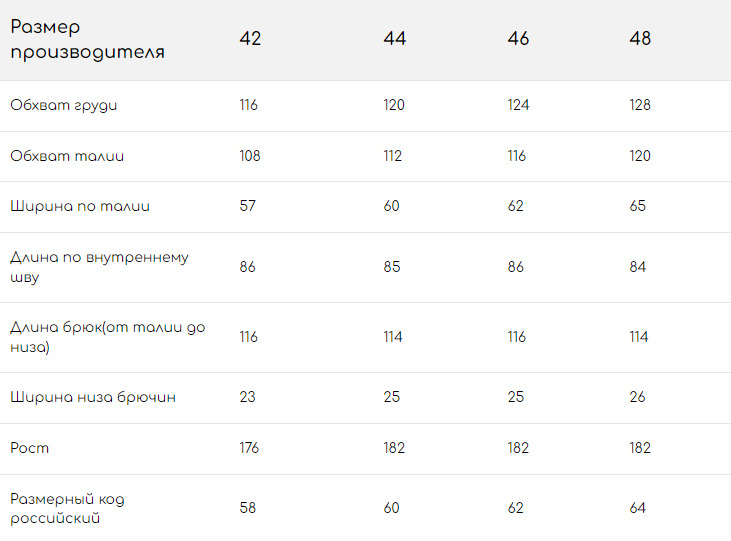Select the "Ширина низа брючин" row label
Image resolution: width=731 pixels, height=541 pixels.
click(93, 397)
